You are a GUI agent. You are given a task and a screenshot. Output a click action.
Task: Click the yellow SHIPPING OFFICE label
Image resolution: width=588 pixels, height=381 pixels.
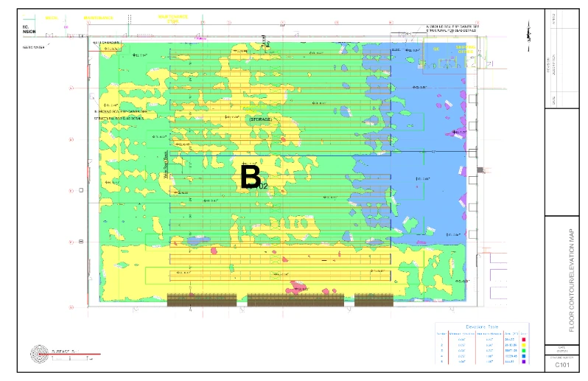coord(466,49)
